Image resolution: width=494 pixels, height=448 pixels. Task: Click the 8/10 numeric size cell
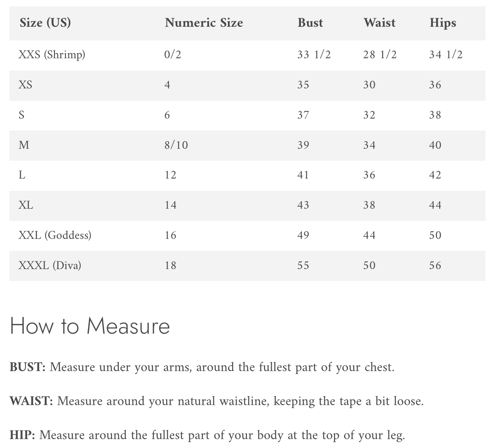pyautogui.click(x=176, y=145)
